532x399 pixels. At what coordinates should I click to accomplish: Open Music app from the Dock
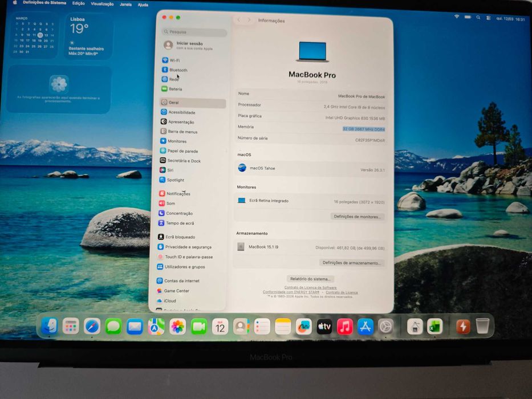point(345,327)
